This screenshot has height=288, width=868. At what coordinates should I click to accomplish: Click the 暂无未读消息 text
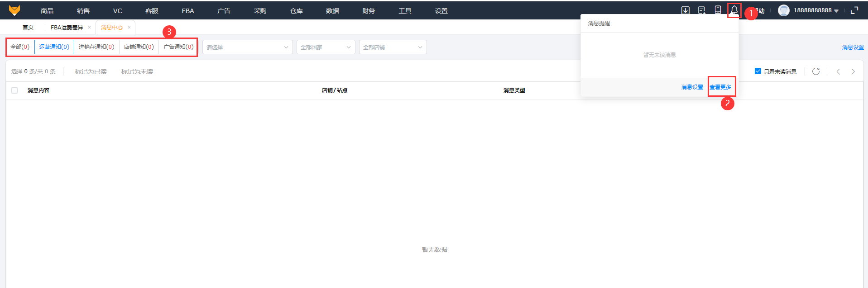pos(660,55)
